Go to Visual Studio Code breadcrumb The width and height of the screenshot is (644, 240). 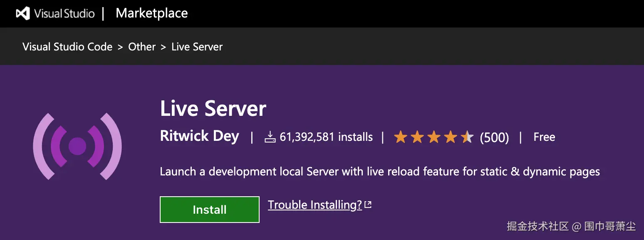(x=67, y=47)
